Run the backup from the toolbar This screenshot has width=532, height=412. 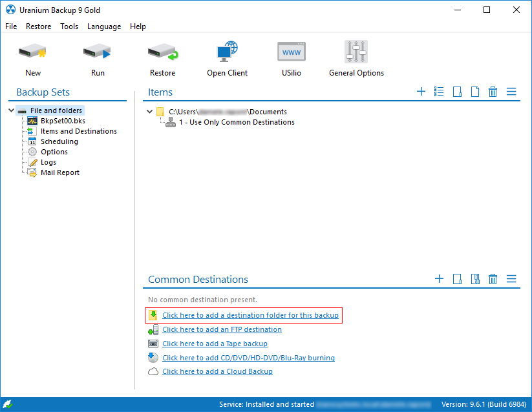click(x=98, y=52)
